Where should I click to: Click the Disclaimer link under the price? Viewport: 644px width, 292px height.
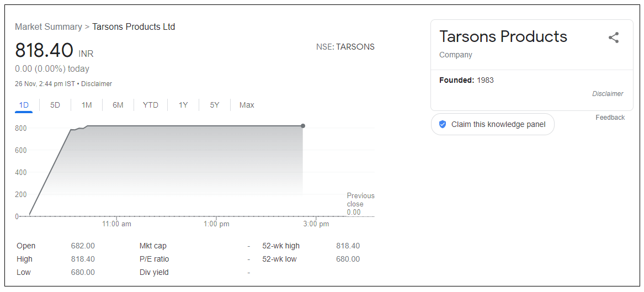coord(97,84)
